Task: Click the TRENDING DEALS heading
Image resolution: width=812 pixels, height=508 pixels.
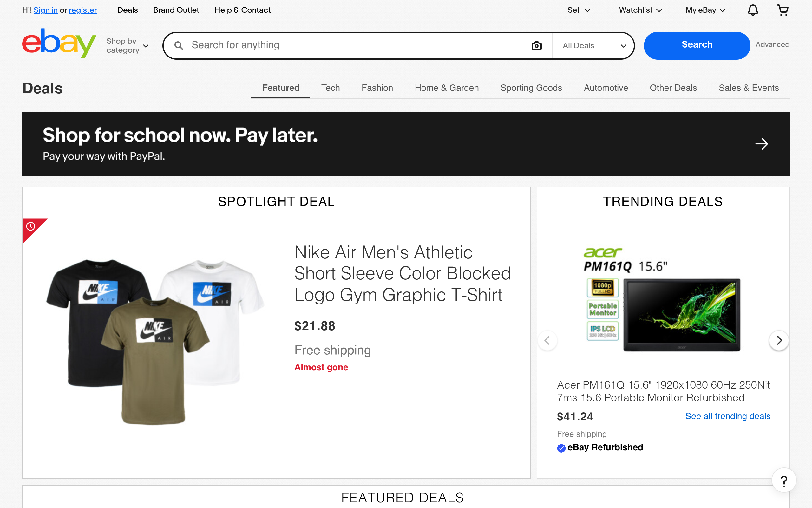Action: (663, 202)
